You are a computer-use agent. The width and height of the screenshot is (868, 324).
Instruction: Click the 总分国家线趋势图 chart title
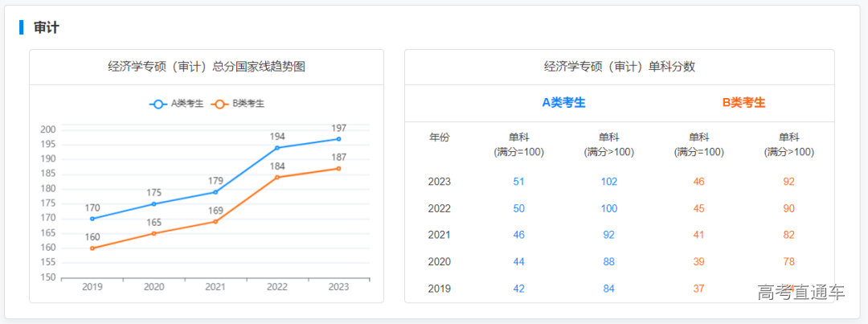click(207, 67)
